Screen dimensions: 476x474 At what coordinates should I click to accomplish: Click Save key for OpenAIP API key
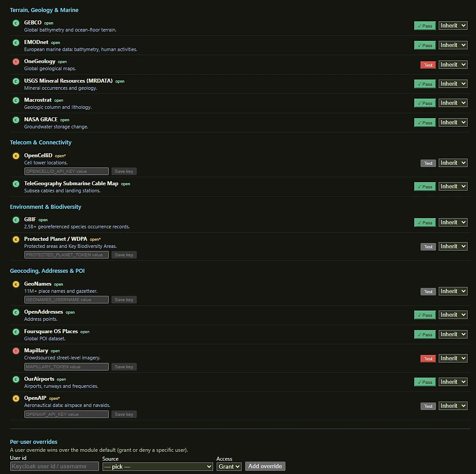click(124, 414)
